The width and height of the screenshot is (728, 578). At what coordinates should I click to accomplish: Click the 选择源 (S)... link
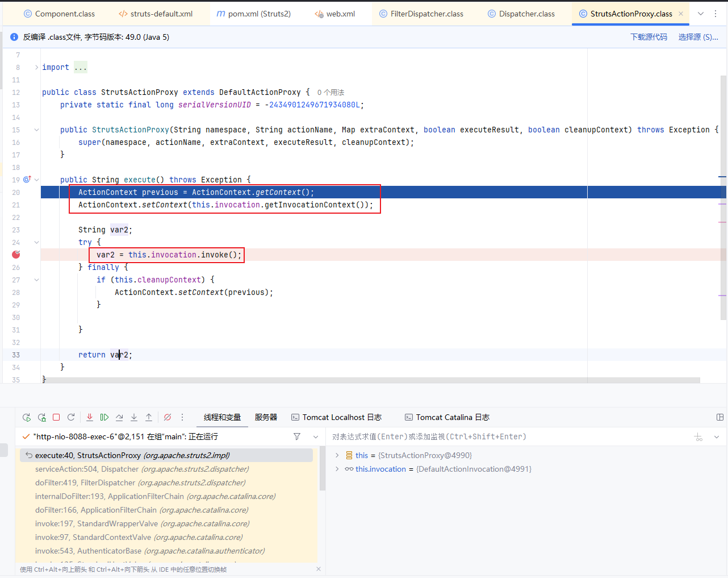pyautogui.click(x=698, y=37)
